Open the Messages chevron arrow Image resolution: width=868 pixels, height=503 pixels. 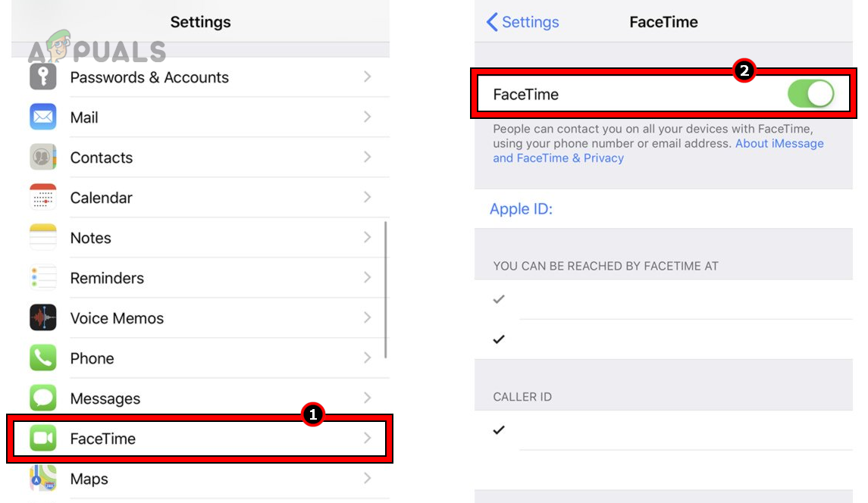368,398
